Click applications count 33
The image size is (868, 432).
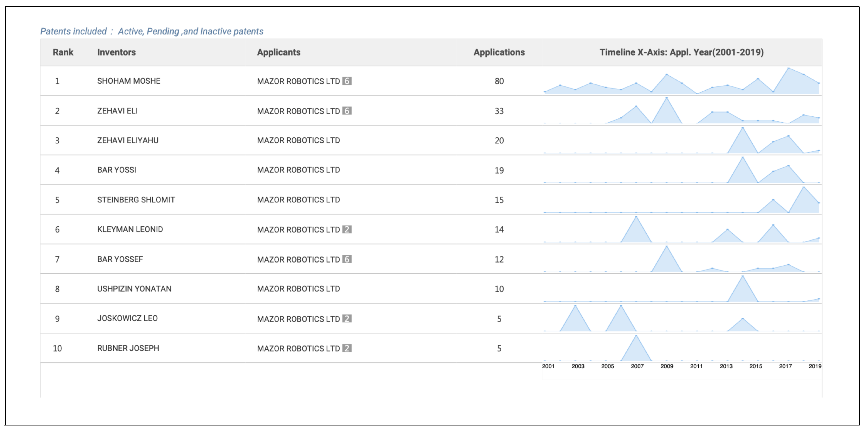coord(499,111)
